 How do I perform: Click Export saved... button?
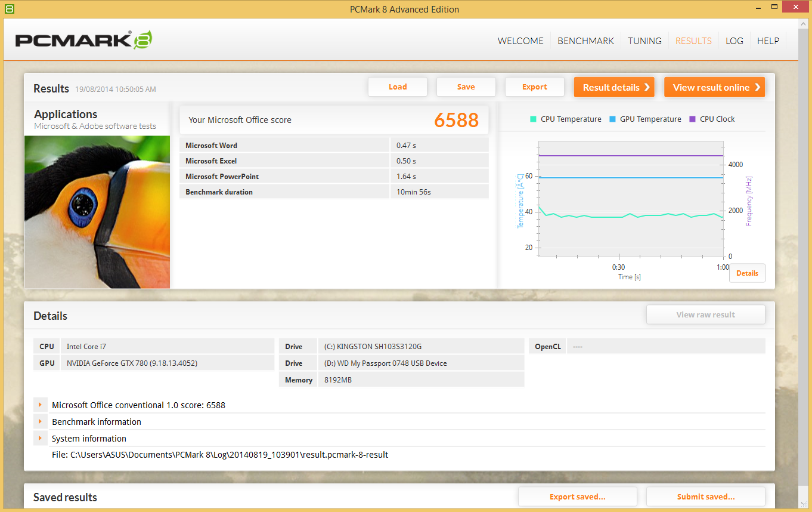click(578, 496)
